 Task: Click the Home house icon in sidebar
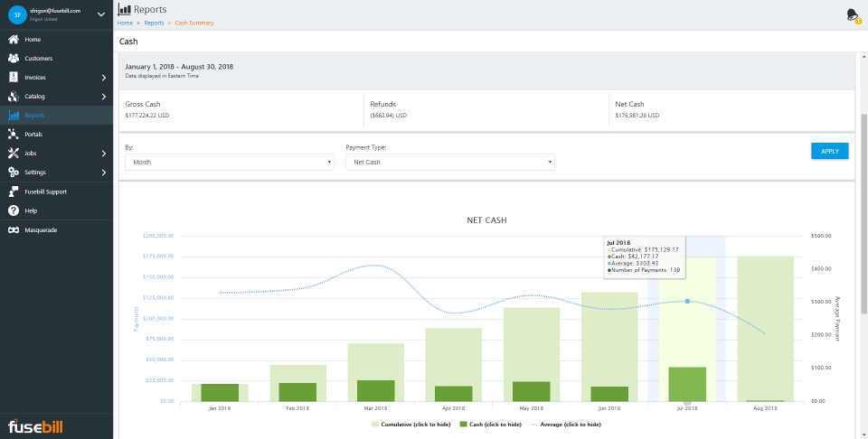(x=14, y=40)
